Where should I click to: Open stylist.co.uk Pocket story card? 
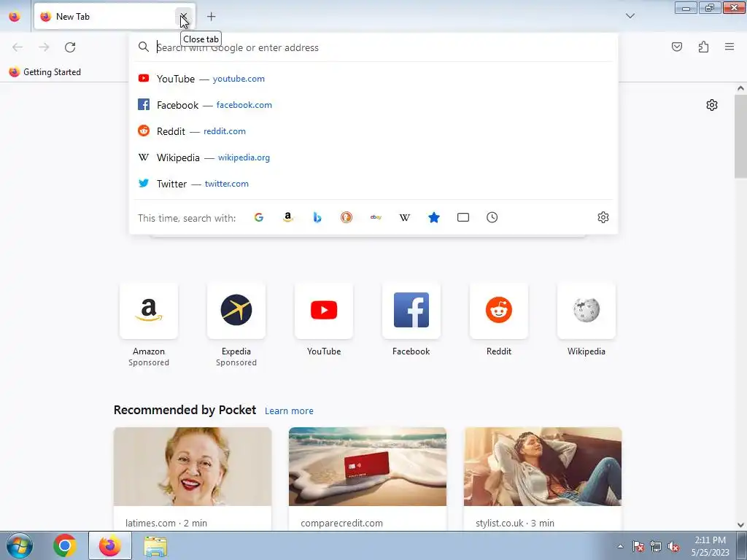coord(543,479)
